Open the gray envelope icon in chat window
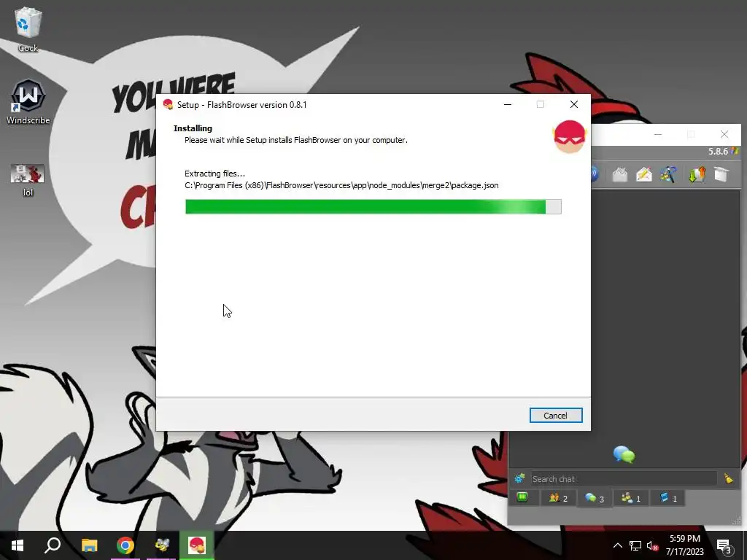The height and width of the screenshot is (560, 747). pos(620,174)
